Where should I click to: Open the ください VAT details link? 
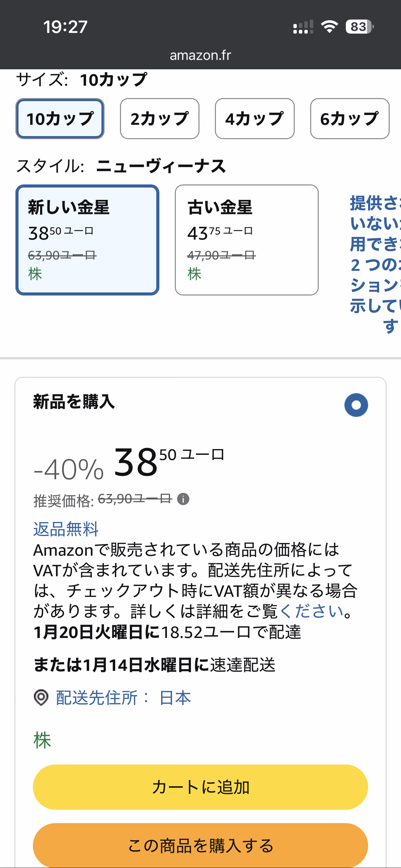(x=312, y=611)
